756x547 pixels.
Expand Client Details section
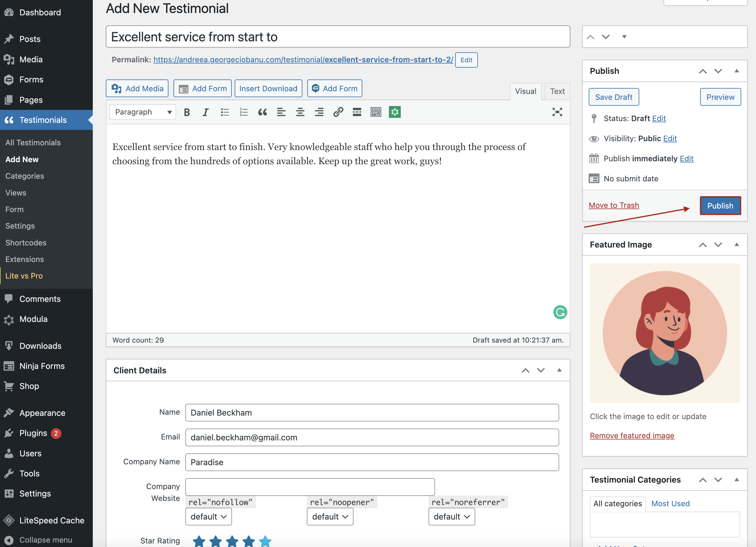click(x=558, y=370)
